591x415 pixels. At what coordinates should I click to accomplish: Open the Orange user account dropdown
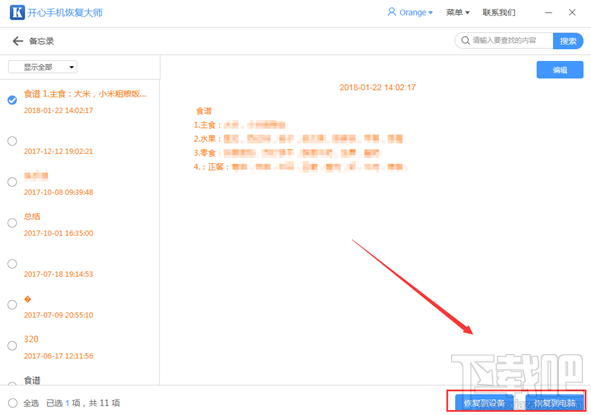click(410, 12)
